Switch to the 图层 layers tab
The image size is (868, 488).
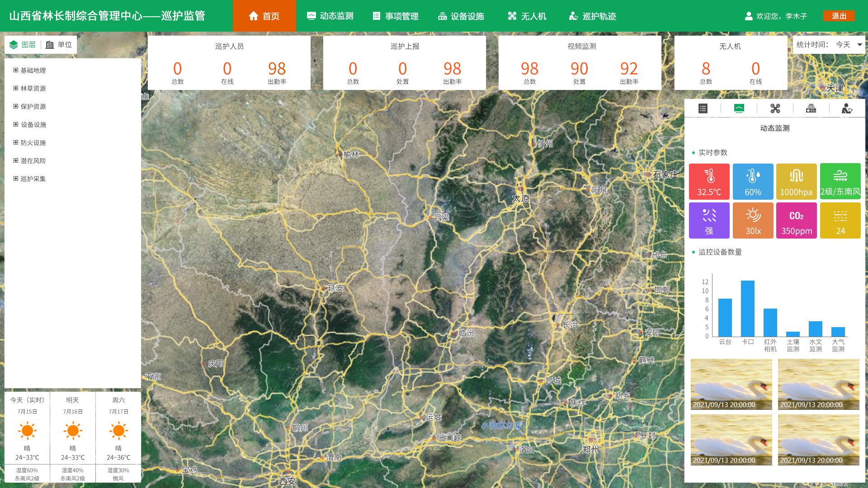click(x=23, y=45)
